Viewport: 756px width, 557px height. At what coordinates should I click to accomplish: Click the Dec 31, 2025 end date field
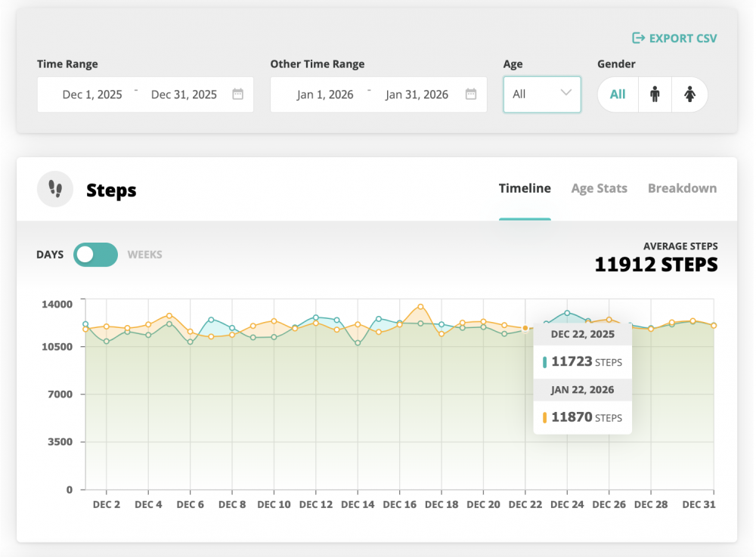point(184,94)
